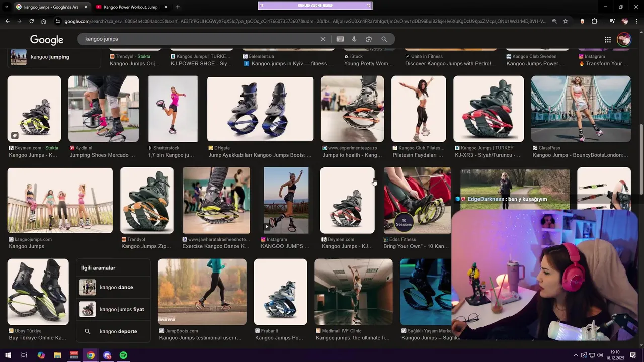Open the Windows notification center
Image resolution: width=644 pixels, height=362 pixels.
(x=633, y=355)
